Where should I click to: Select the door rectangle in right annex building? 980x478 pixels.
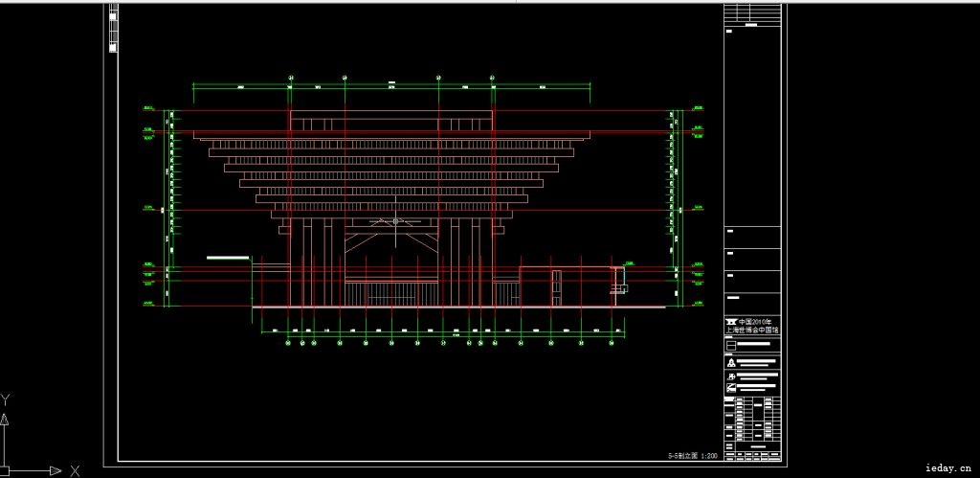click(x=556, y=287)
